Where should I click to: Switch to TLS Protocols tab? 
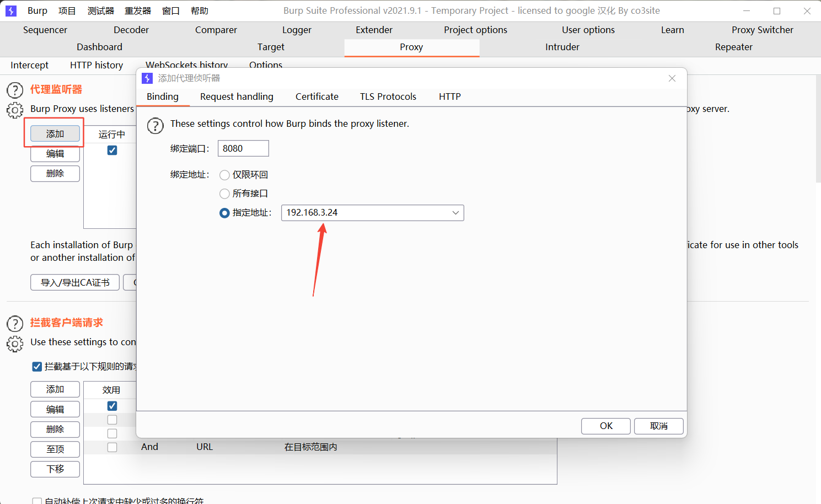(x=388, y=96)
